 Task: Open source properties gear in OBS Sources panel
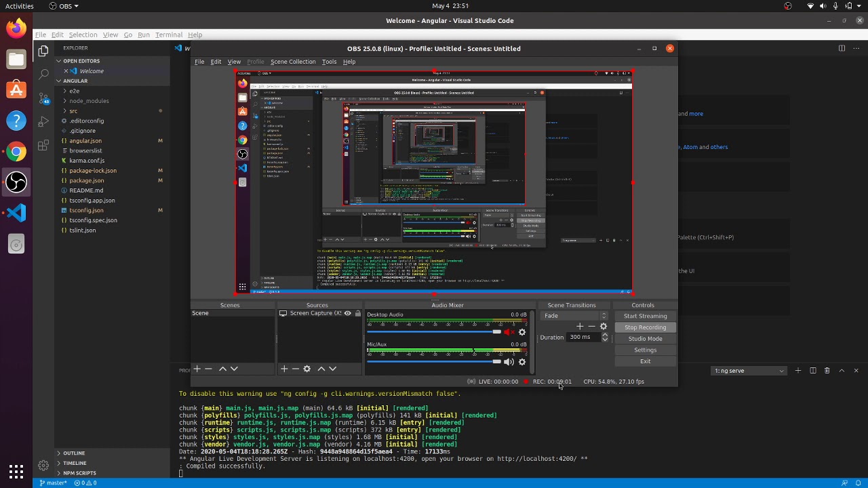[x=307, y=369]
